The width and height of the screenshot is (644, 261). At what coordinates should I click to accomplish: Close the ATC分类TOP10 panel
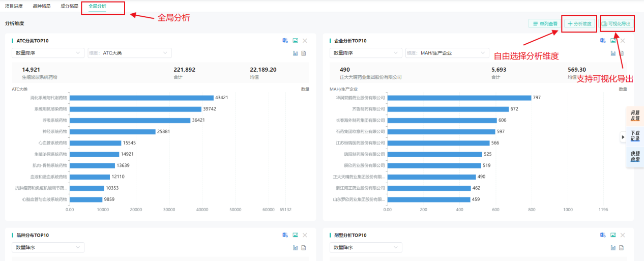coord(305,41)
